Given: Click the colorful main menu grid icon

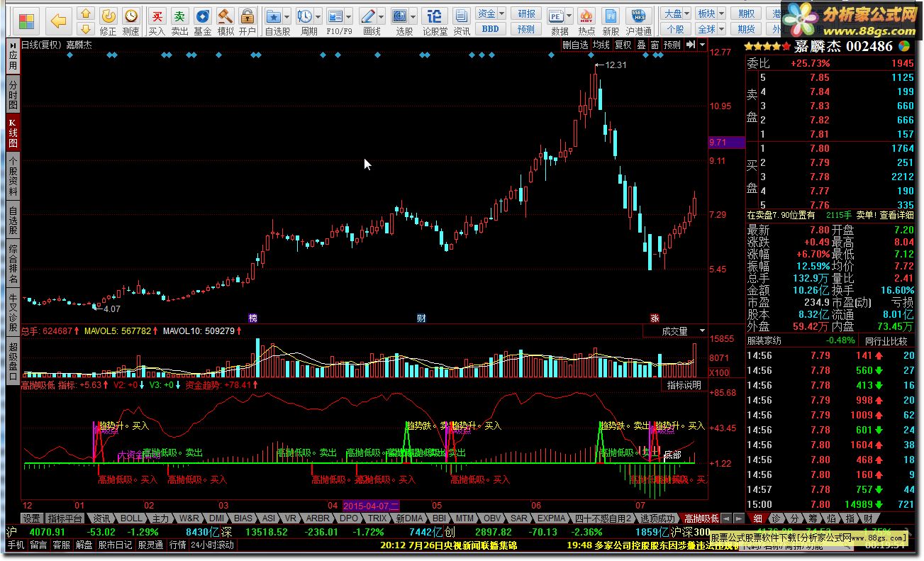Looking at the screenshot, I should point(28,21).
